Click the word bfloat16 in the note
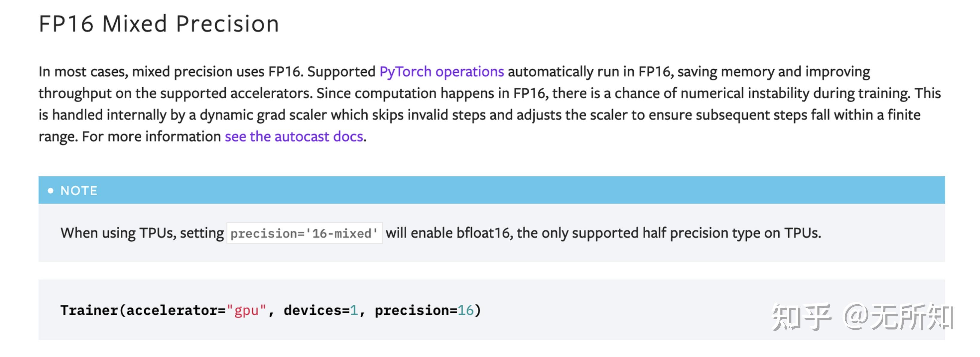The height and width of the screenshot is (357, 980). [483, 233]
